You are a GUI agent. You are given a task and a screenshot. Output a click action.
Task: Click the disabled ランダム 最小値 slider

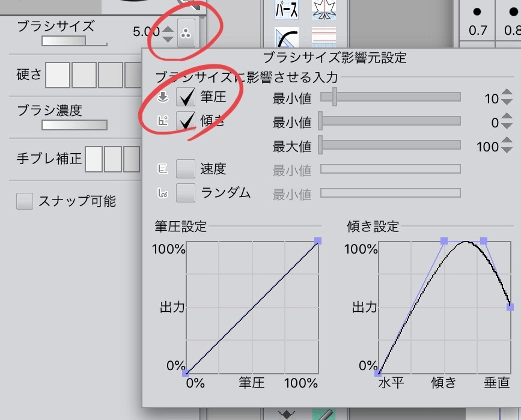point(391,193)
